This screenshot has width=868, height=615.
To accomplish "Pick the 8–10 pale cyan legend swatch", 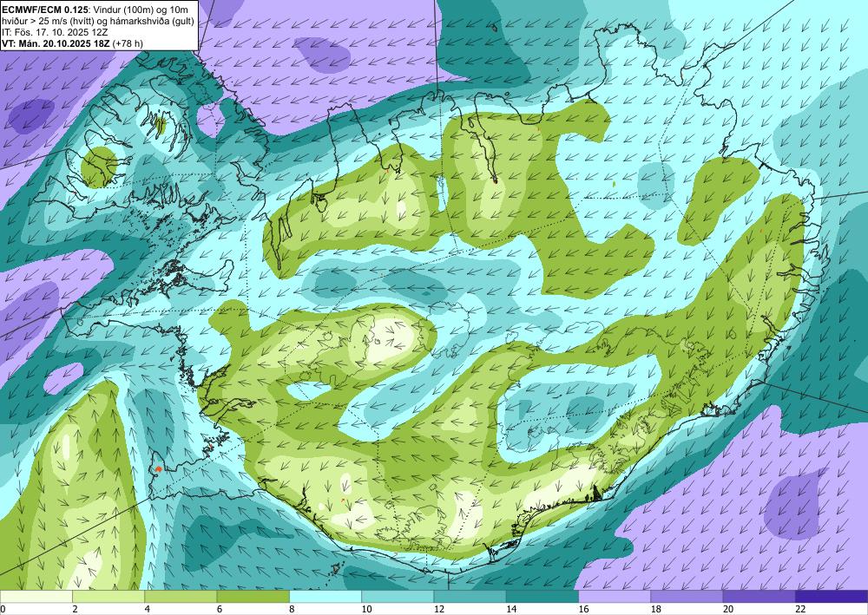I will (325, 596).
